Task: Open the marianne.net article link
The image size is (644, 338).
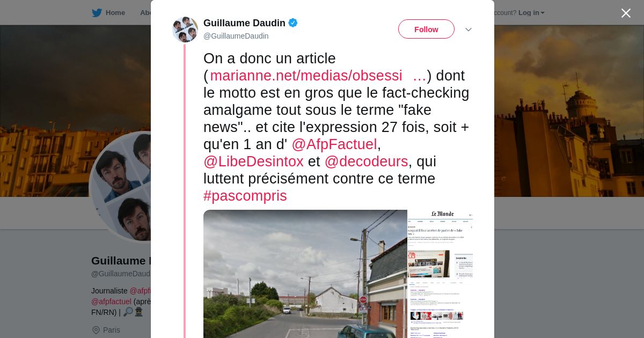Action: (x=318, y=76)
